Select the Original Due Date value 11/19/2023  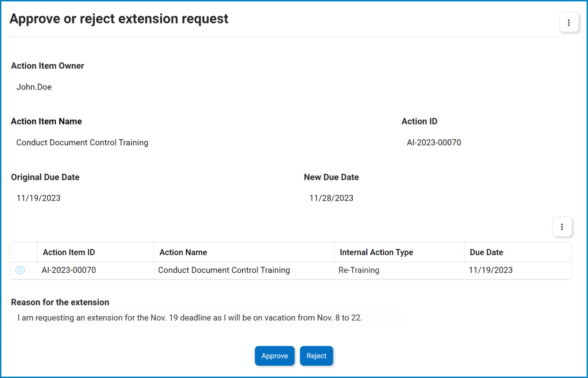click(x=38, y=198)
